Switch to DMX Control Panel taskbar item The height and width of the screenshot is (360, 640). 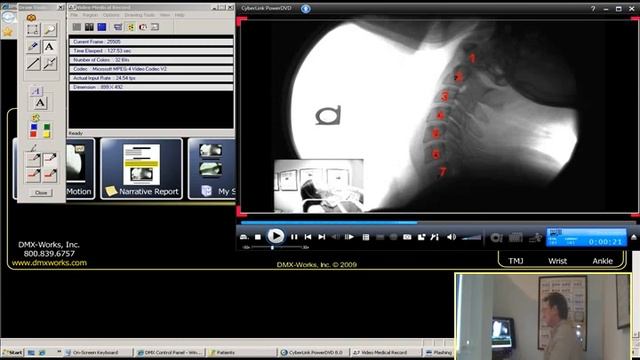[169, 352]
